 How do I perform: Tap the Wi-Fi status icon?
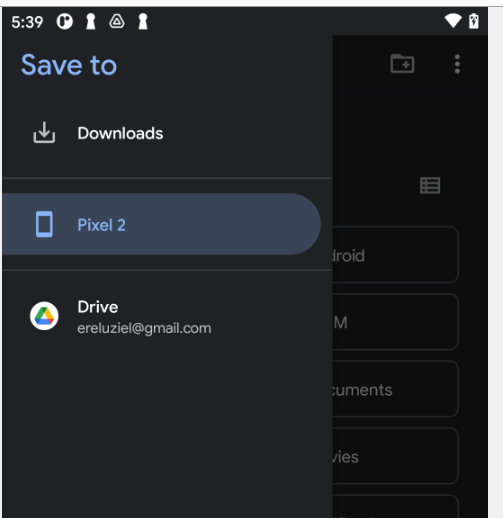click(453, 21)
